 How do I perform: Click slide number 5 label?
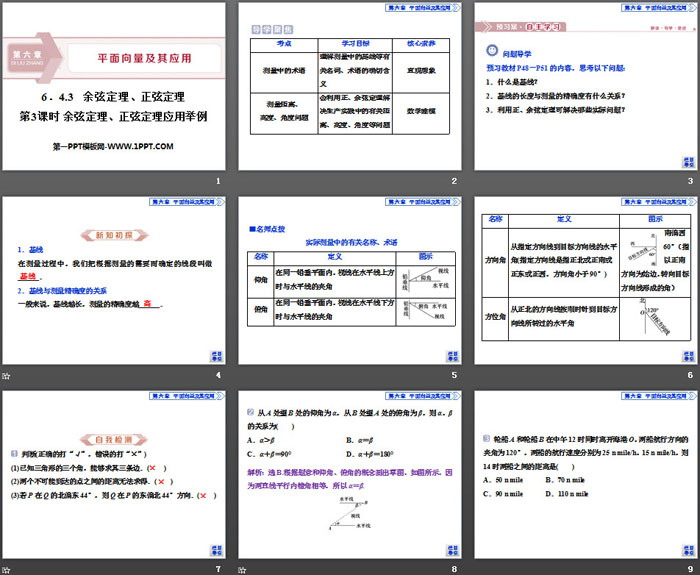coord(454,375)
